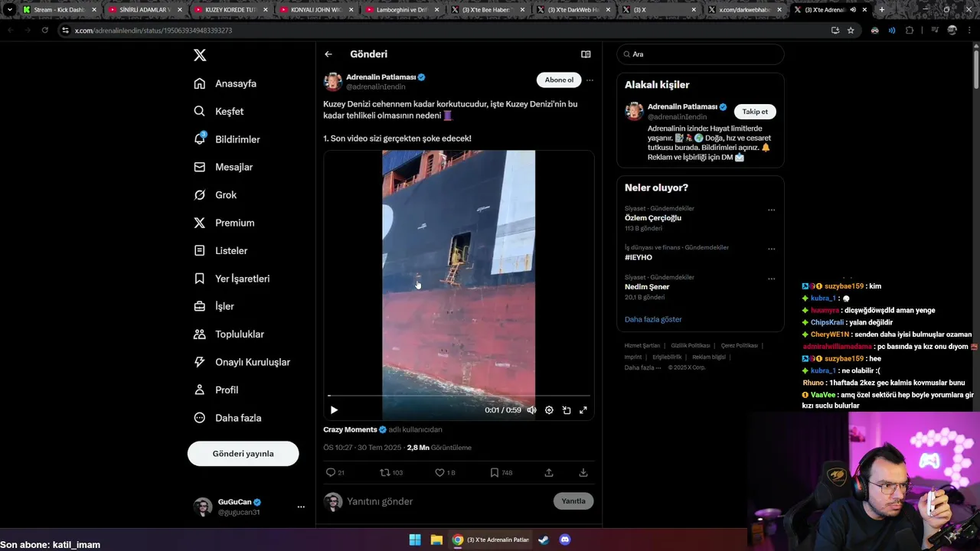980x551 pixels.
Task: Expand footer Daha fazla options
Action: (x=642, y=368)
